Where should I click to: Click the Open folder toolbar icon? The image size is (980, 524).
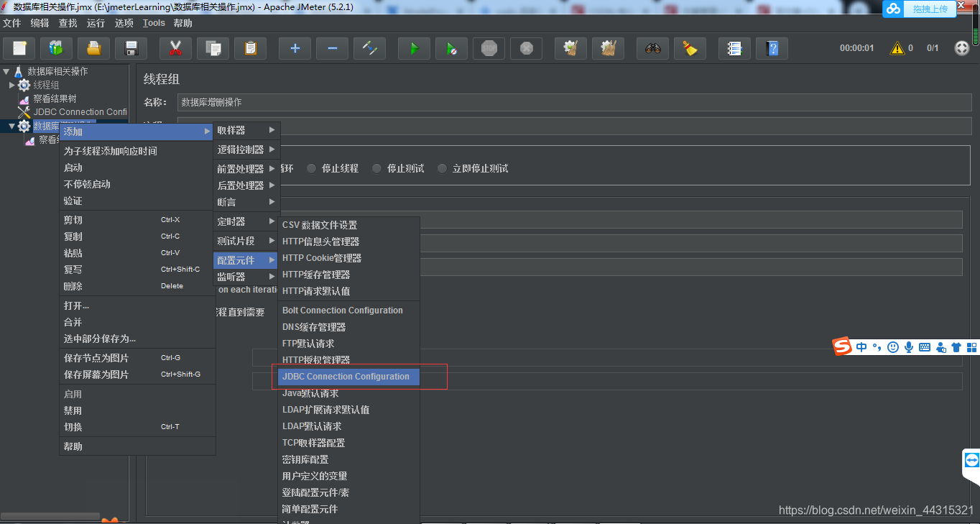coord(93,48)
